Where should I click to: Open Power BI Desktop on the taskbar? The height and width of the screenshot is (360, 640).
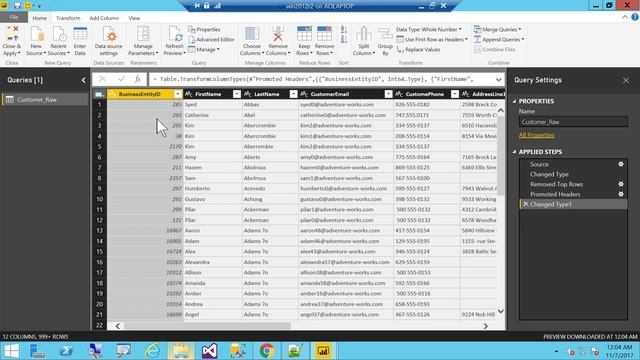(323, 351)
